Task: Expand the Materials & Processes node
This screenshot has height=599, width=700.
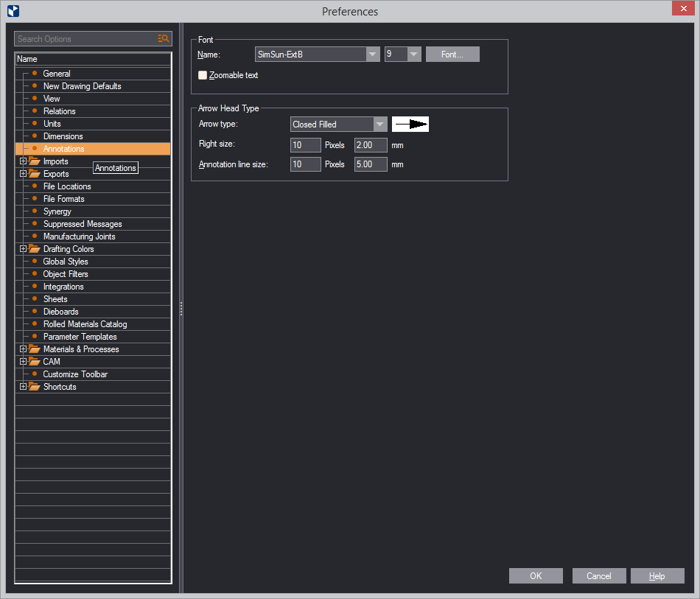Action: pos(24,349)
